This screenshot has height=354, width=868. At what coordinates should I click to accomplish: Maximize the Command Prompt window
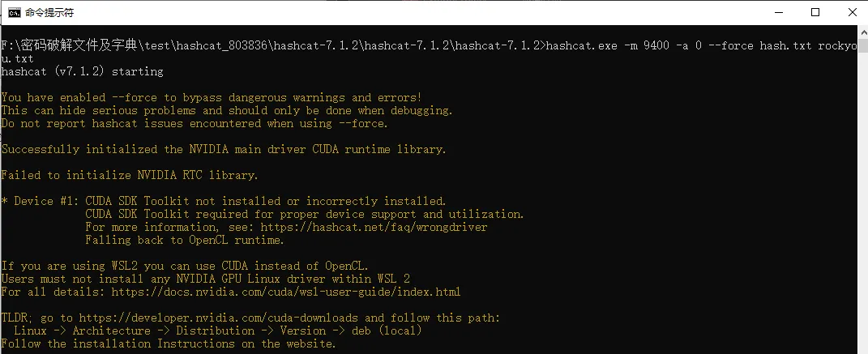pos(815,13)
